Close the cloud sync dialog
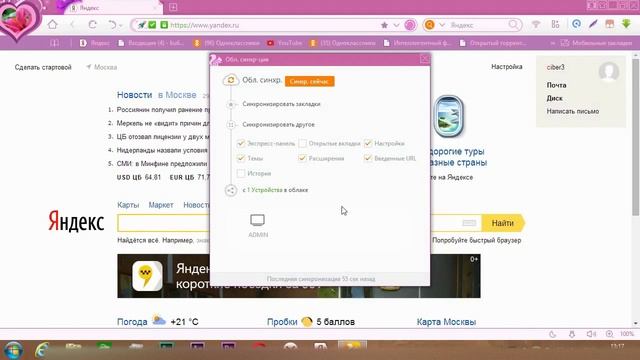Viewport: 640px width, 360px height. pos(424,60)
